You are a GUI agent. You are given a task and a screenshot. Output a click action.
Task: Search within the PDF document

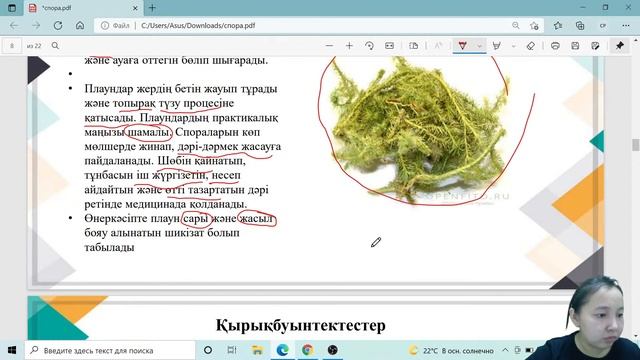56,46
